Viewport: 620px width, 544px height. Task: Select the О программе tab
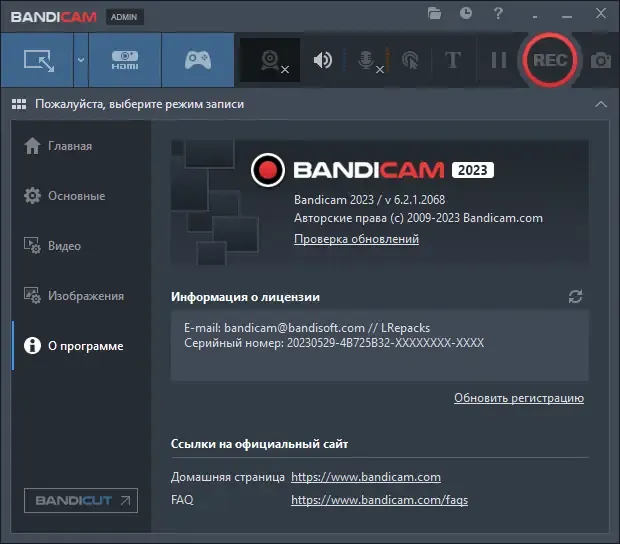tap(81, 346)
